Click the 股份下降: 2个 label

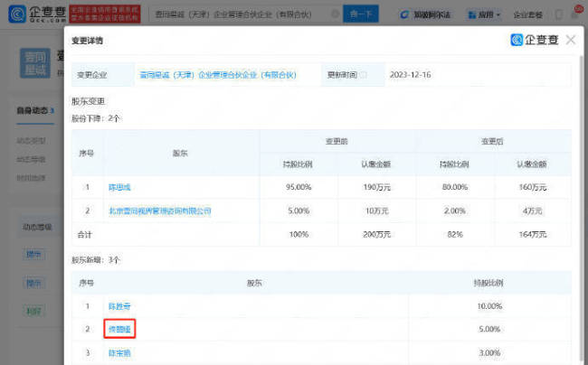point(96,118)
